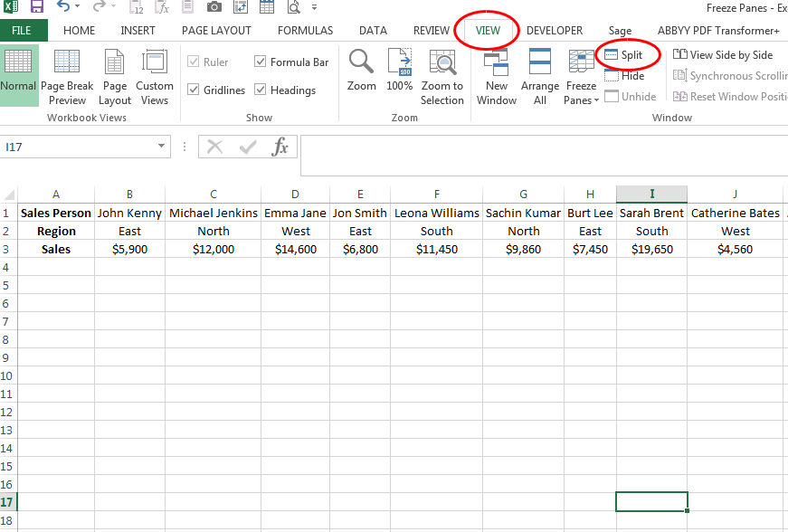Click inside the Name Box showing I17
This screenshot has width=788, height=532.
pyautogui.click(x=78, y=147)
